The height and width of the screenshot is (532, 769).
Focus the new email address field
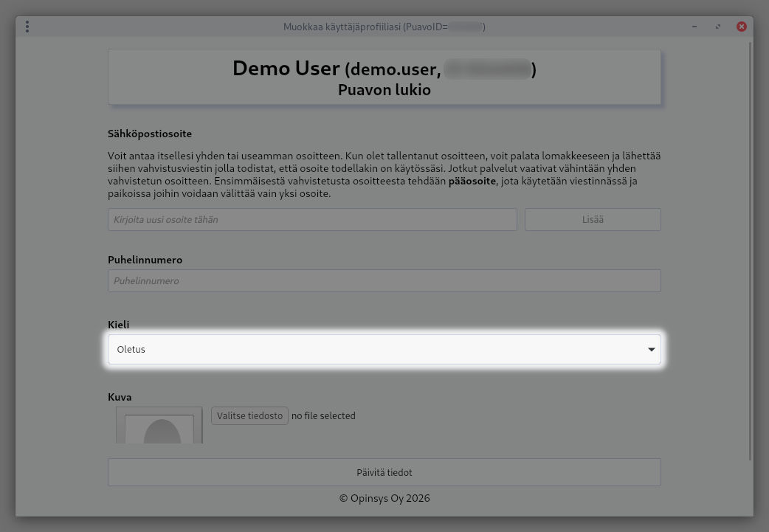[x=312, y=219]
